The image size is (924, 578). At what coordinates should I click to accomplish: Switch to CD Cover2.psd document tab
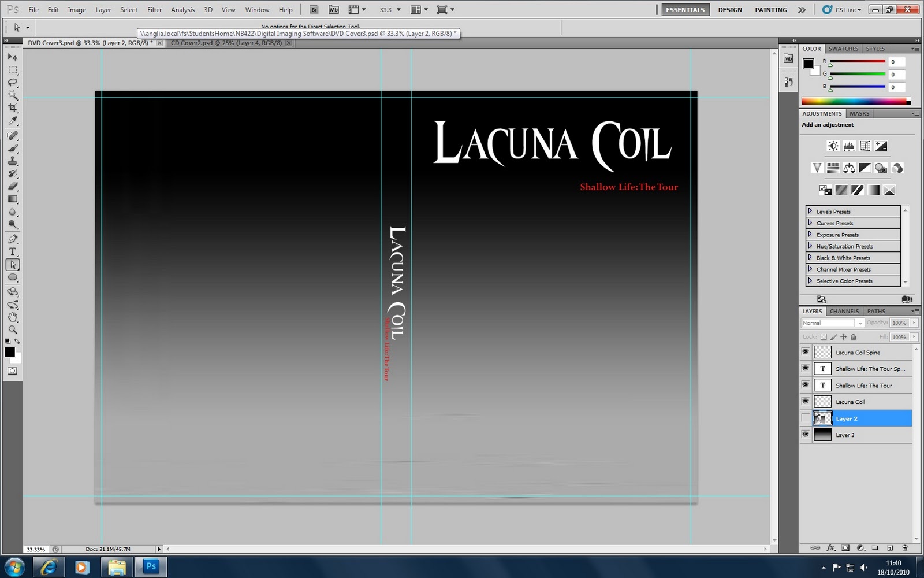[x=226, y=43]
